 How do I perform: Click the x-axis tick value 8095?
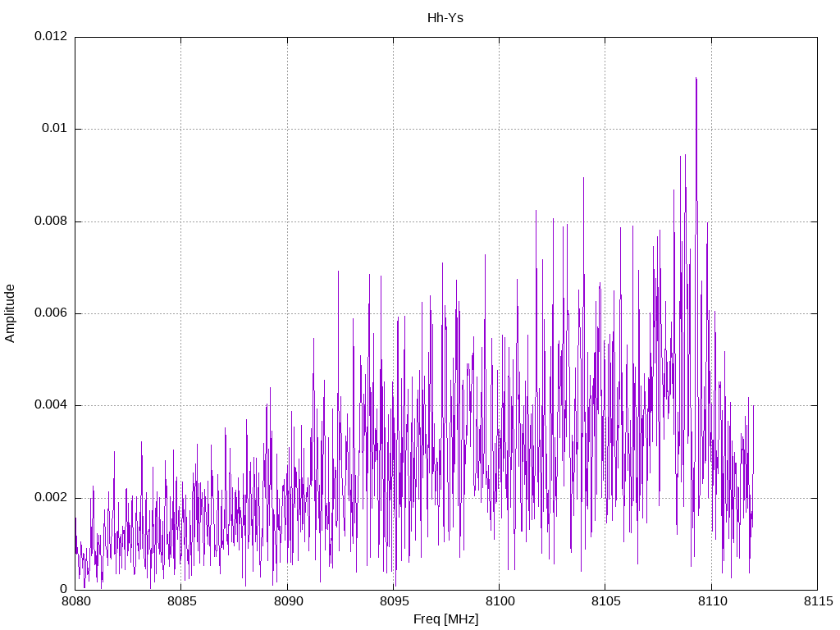point(394,601)
